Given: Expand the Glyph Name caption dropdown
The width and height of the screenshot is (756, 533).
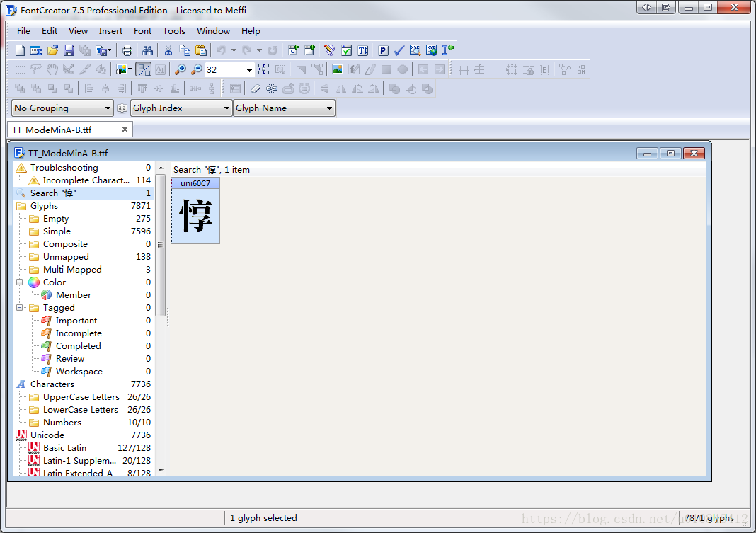Looking at the screenshot, I should [284, 108].
